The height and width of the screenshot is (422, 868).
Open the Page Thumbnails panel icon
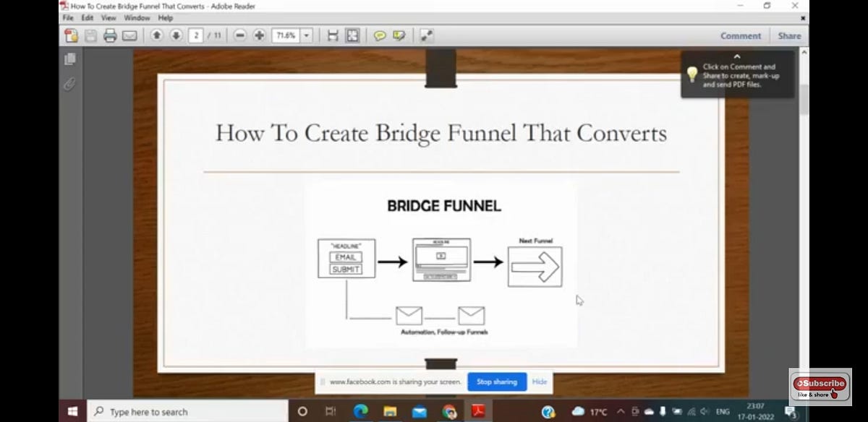(69, 60)
